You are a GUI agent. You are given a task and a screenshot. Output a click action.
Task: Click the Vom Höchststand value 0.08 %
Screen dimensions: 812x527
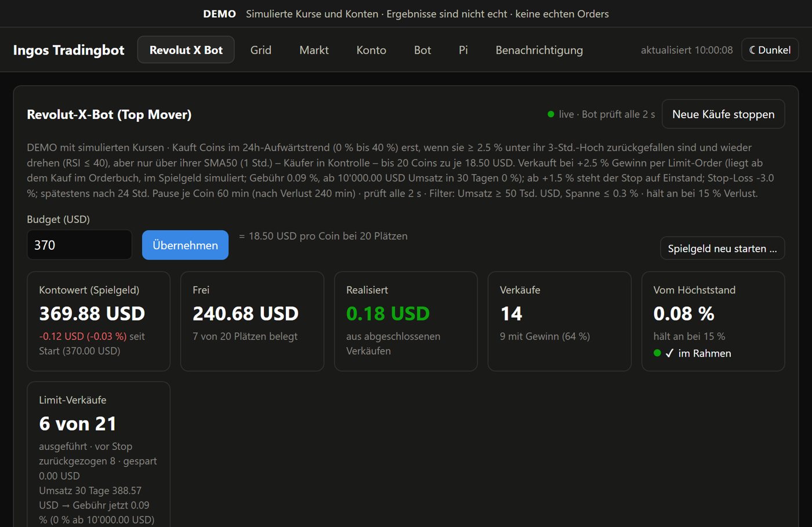pos(683,314)
